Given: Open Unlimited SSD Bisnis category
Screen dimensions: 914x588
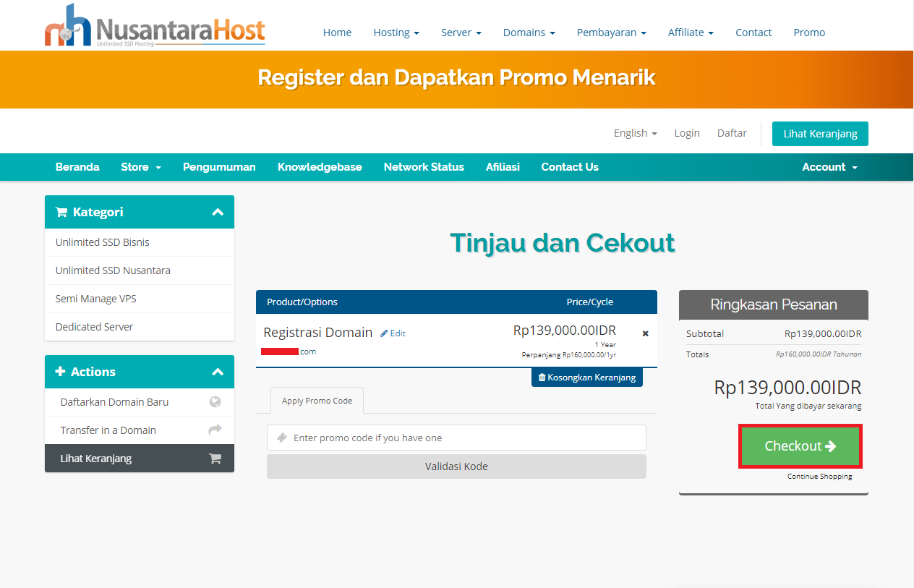Looking at the screenshot, I should [x=103, y=242].
